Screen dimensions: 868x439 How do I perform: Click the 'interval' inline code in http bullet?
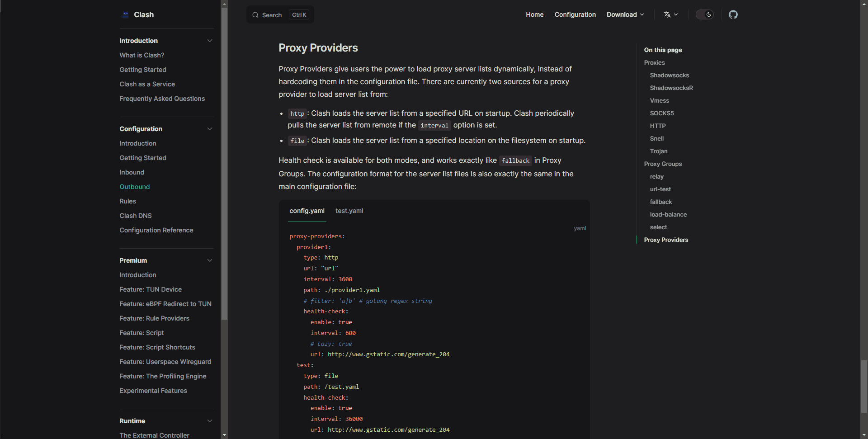pyautogui.click(x=434, y=125)
